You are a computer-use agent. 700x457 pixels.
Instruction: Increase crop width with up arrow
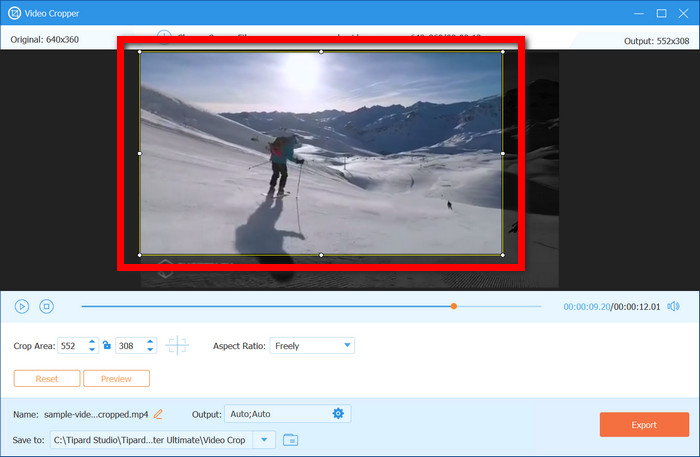pos(92,341)
